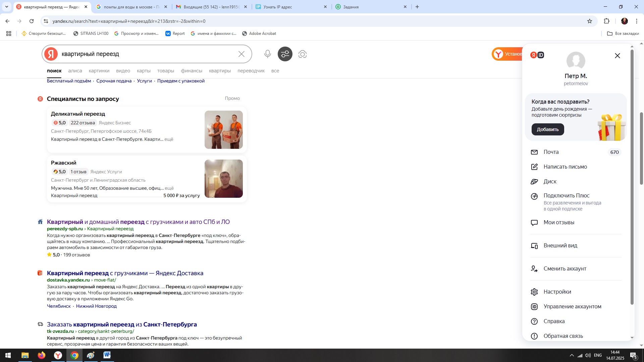
Task: Expand Ржавский description with ещё
Action: [x=169, y=188]
